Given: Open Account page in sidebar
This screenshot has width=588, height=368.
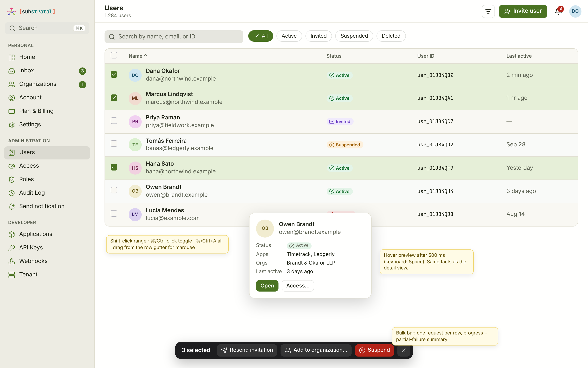Looking at the screenshot, I should 47,98.
